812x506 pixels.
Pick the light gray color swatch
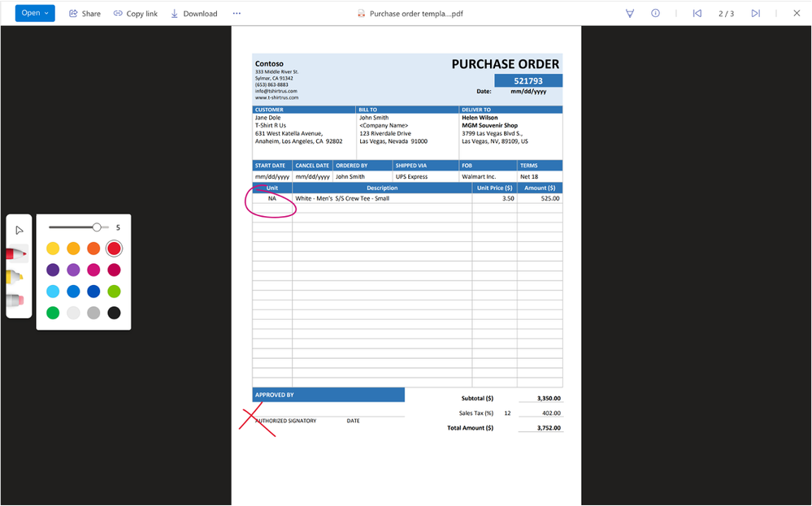(x=73, y=313)
